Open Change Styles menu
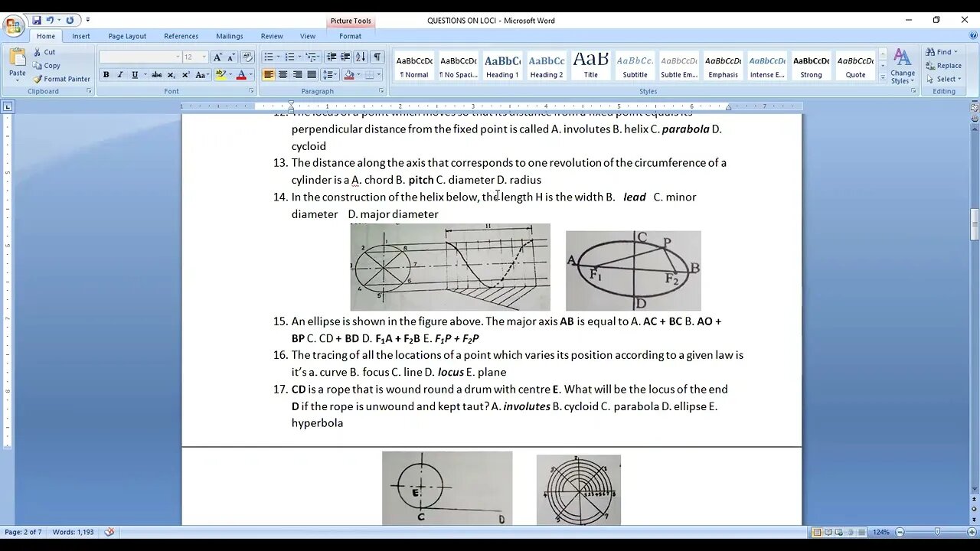 pos(903,66)
